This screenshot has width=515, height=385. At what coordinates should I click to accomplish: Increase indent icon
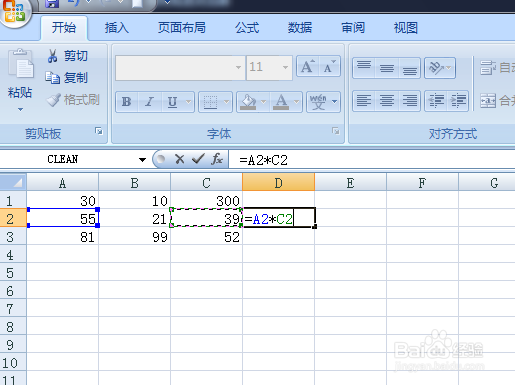[x=458, y=100]
